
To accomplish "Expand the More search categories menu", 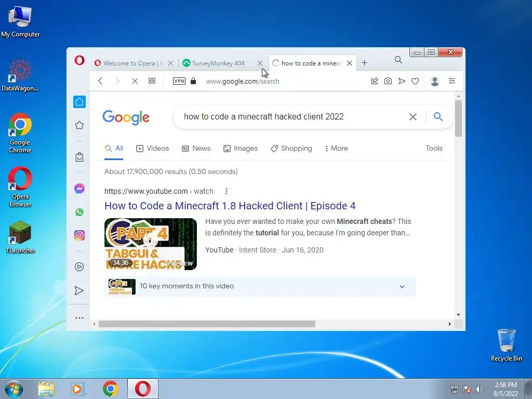I will pyautogui.click(x=336, y=148).
